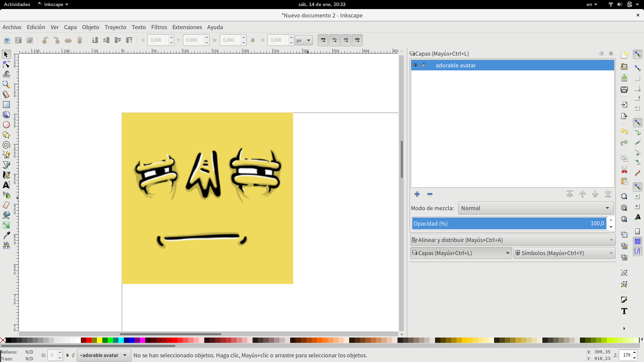Image resolution: width=644 pixels, height=362 pixels.
Task: Select the Ellipse circle tool
Action: [x=6, y=125]
